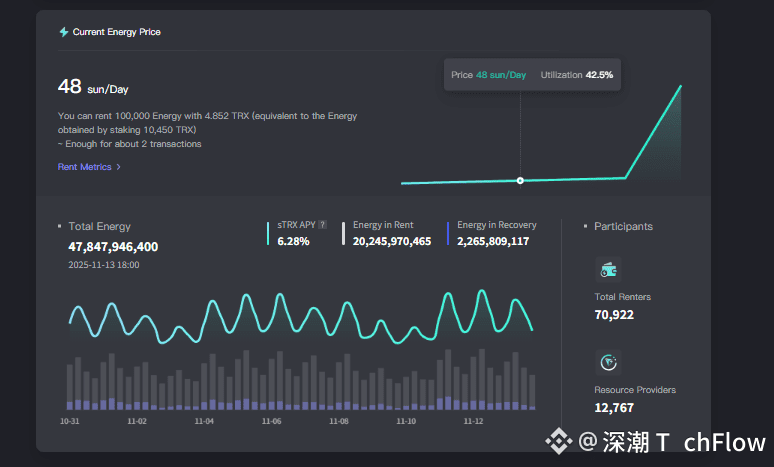Click the lightning bolt energy icon

(64, 32)
